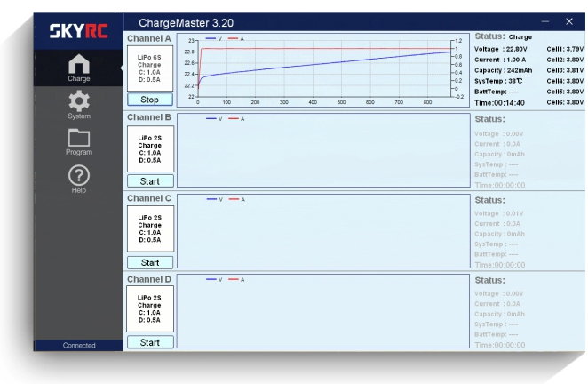Click the Channel A voltage curve chart

324,71
